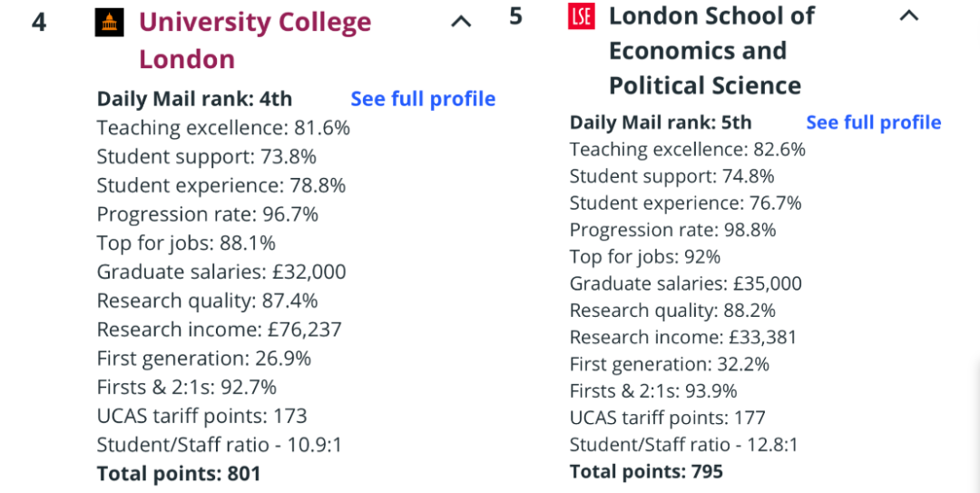This screenshot has width=980, height=493.
Task: Click the red LSE logo icon
Action: coord(581,16)
